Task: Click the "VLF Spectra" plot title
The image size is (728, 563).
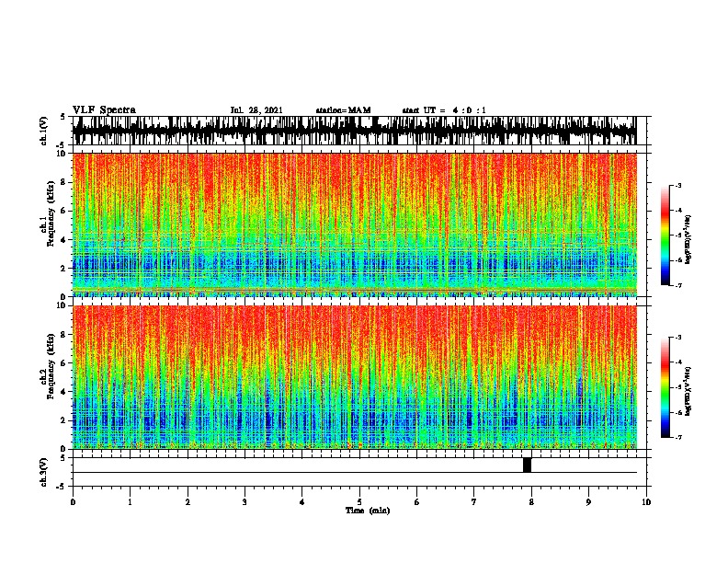Action: [104, 110]
